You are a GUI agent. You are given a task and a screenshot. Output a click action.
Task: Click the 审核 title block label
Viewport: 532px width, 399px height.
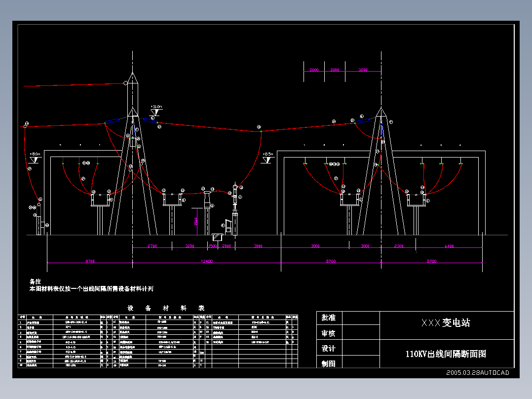(x=329, y=333)
